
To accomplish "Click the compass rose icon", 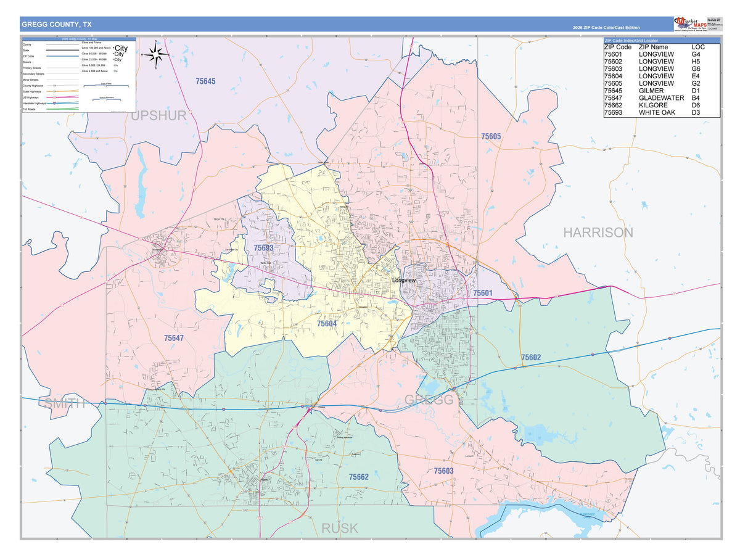I will coord(157,55).
